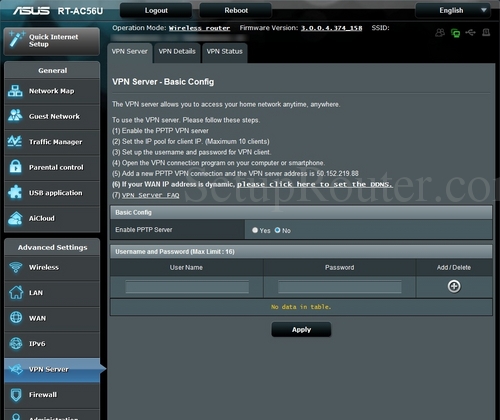Click the WAN globe icon
Image resolution: width=500 pixels, height=420 pixels.
16,317
